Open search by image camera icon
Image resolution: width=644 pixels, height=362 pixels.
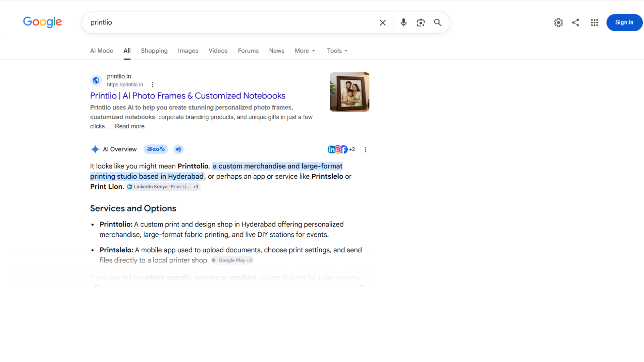[x=421, y=22]
